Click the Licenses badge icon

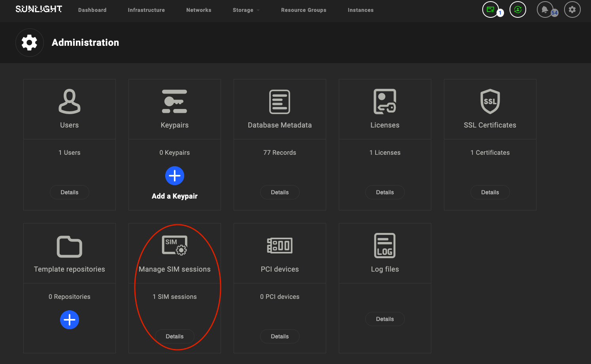pyautogui.click(x=385, y=101)
